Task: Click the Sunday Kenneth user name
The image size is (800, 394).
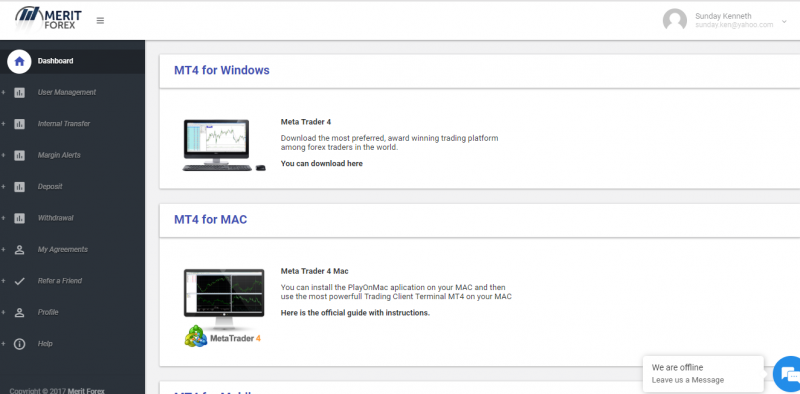Action: pos(723,16)
